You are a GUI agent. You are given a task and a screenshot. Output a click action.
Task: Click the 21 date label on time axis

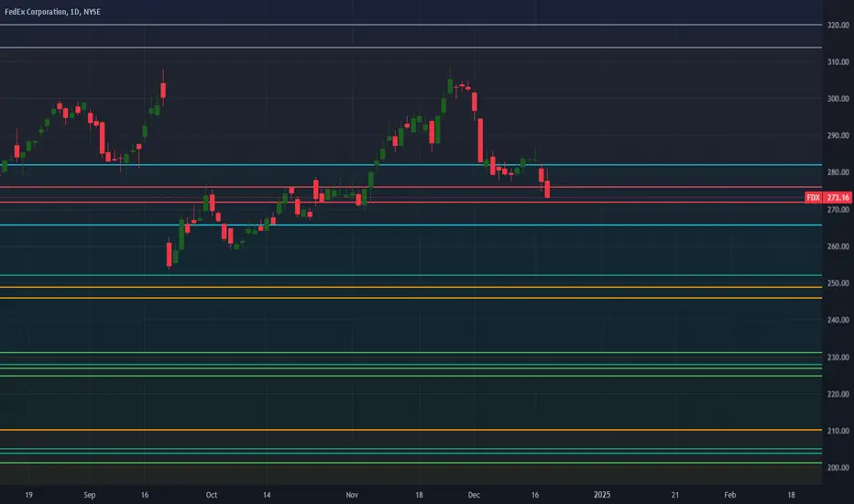pos(674,495)
